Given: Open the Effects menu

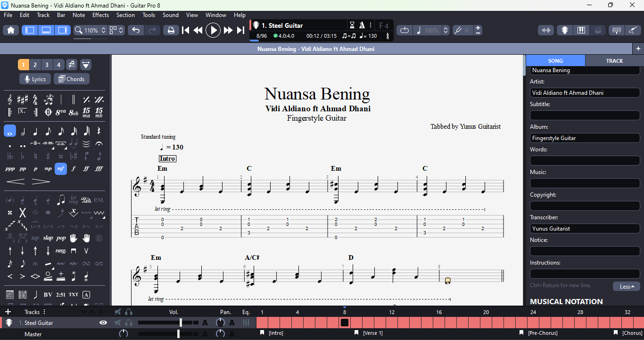Looking at the screenshot, I should coord(100,15).
